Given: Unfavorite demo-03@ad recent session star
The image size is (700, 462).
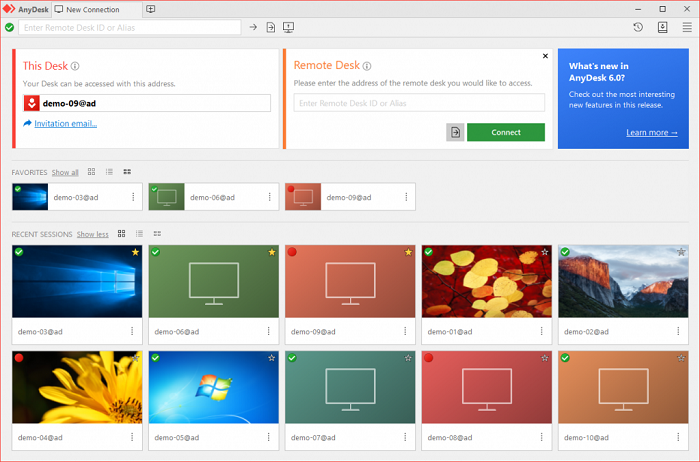Looking at the screenshot, I should pos(135,252).
